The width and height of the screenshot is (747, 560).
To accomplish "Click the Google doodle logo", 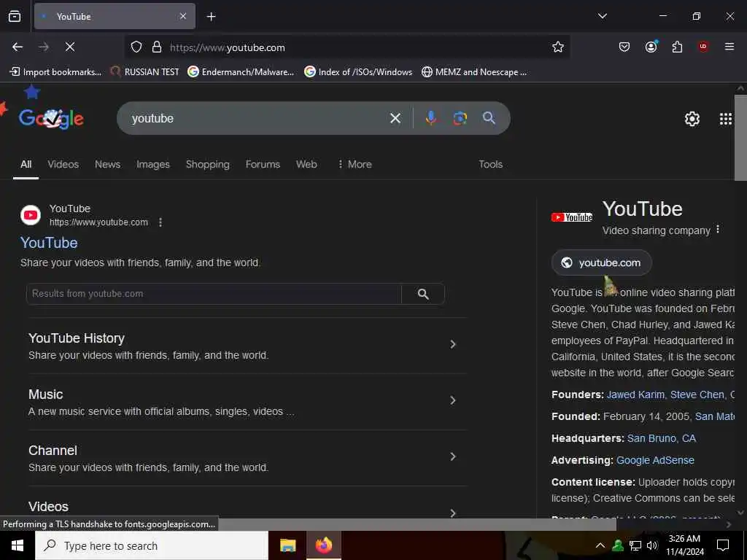I will coord(52,117).
